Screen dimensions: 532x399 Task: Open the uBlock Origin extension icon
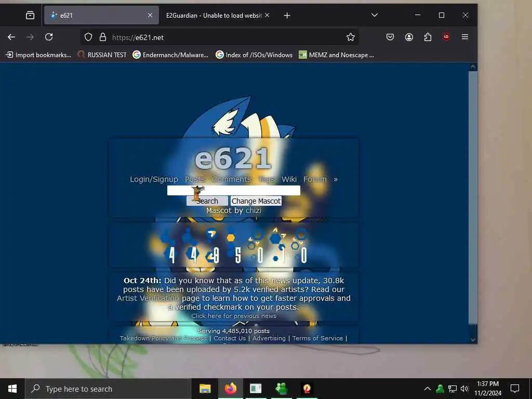pyautogui.click(x=446, y=37)
